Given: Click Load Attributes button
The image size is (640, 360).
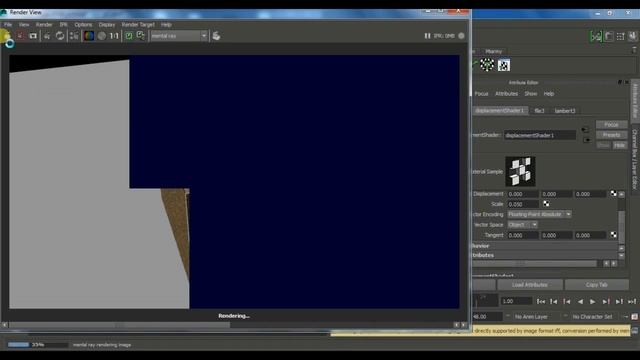Looking at the screenshot, I should click(530, 284).
